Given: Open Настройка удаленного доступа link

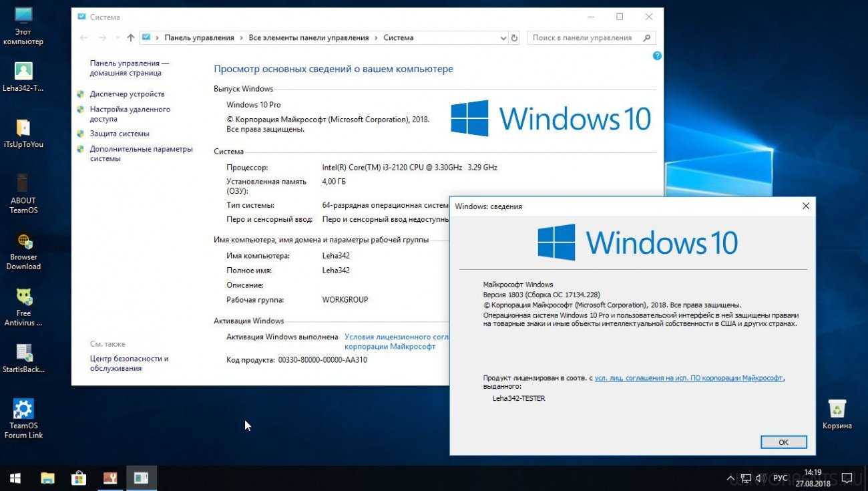Looking at the screenshot, I should pyautogui.click(x=130, y=114).
